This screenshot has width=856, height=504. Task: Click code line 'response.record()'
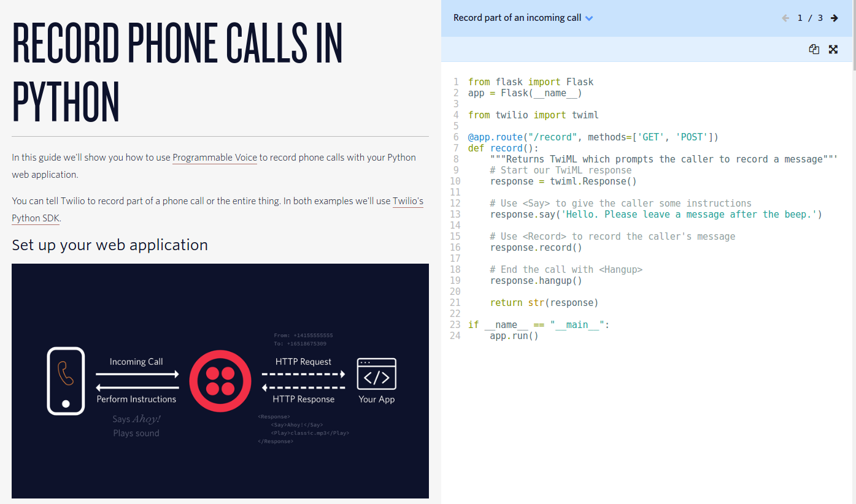pyautogui.click(x=536, y=248)
